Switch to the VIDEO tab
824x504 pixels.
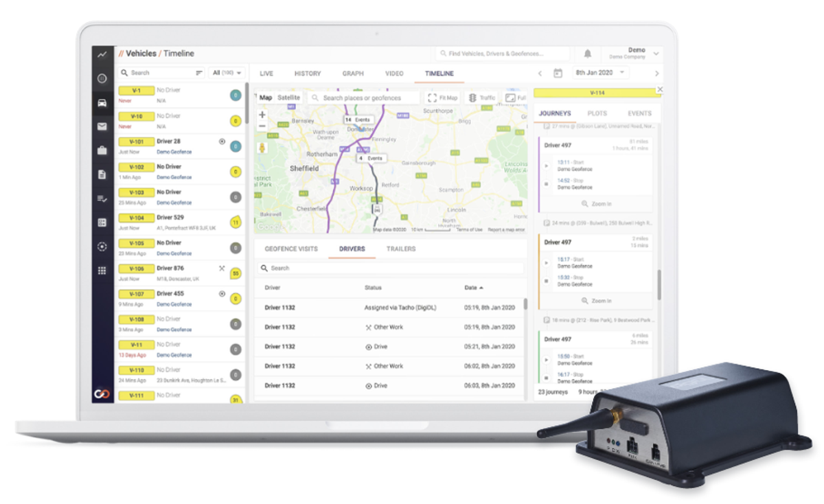(x=394, y=73)
